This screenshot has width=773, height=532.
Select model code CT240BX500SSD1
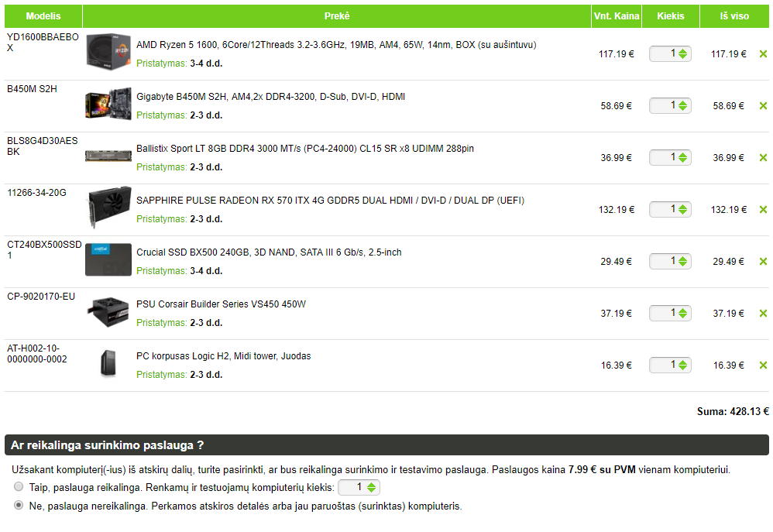44,250
